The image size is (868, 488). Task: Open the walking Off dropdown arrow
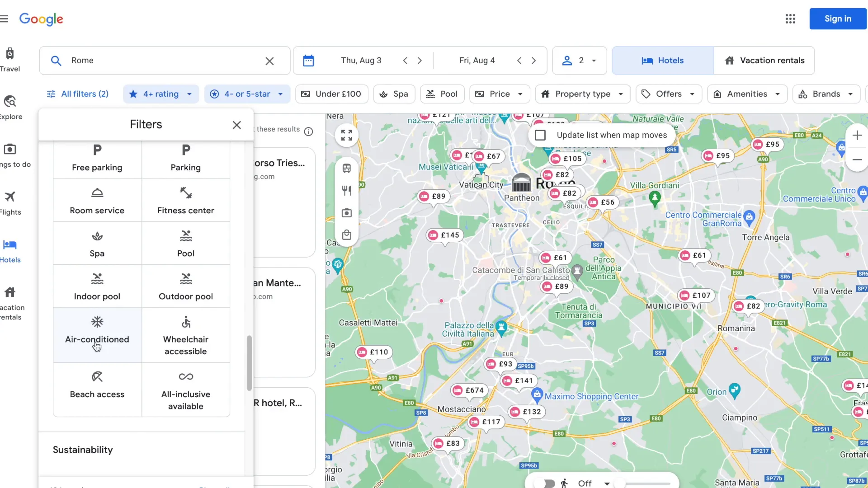point(607,483)
